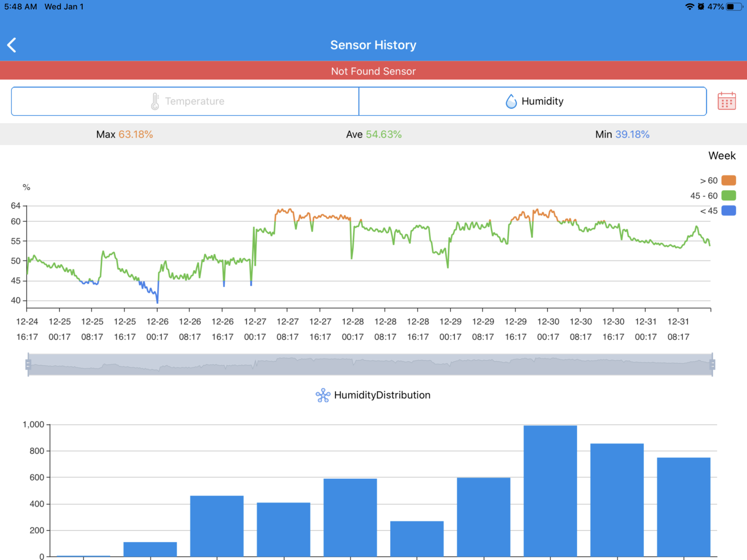This screenshot has width=747, height=560.
Task: Click the HumidityDistribution legend icon
Action: pyautogui.click(x=323, y=395)
